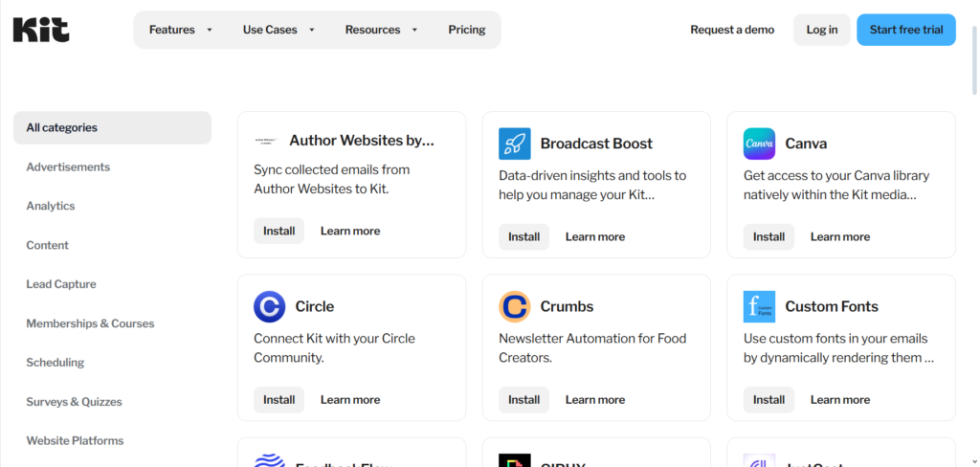Click the Canva app icon

[x=759, y=144]
